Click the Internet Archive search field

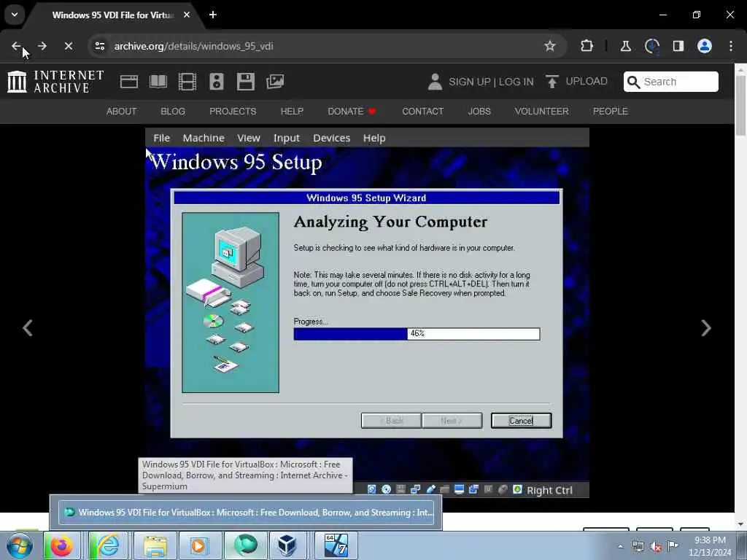pyautogui.click(x=671, y=82)
